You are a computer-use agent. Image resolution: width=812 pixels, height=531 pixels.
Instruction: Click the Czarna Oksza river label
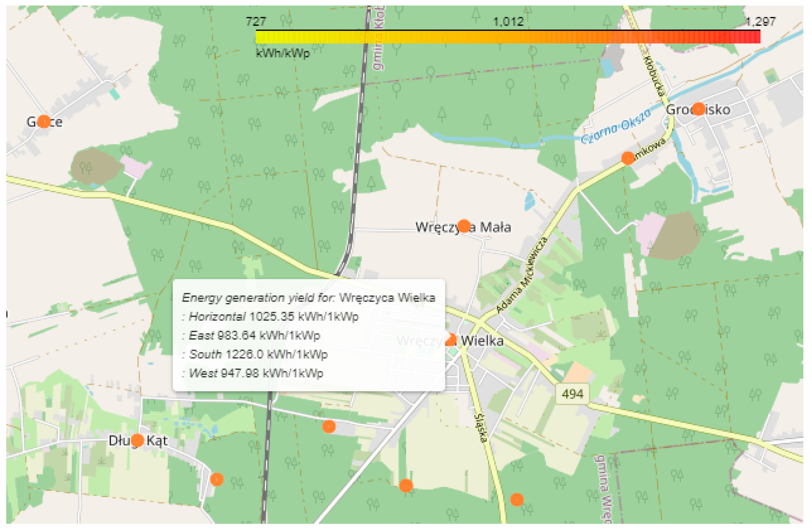tap(616, 127)
